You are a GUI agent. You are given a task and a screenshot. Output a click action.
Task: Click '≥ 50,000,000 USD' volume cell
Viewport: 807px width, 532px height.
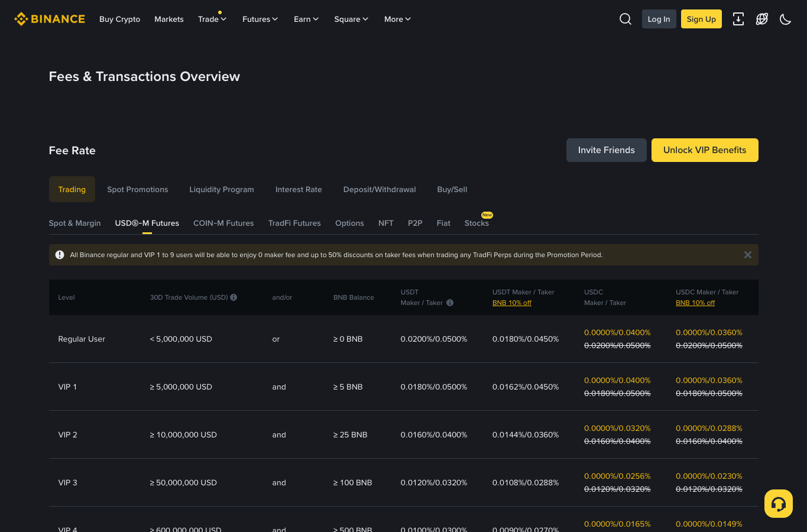click(x=183, y=482)
